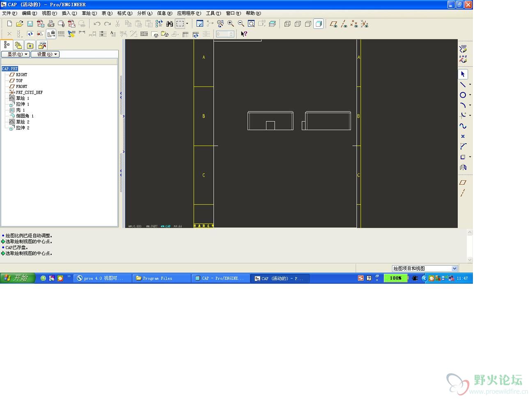
Task: Switch to Program Files taskbar window
Action: click(161, 278)
